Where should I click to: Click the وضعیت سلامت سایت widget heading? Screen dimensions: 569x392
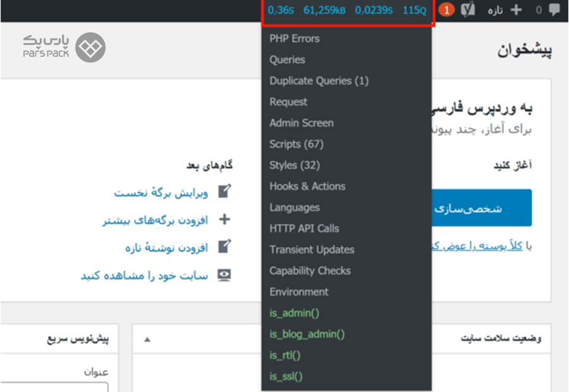pyautogui.click(x=501, y=338)
